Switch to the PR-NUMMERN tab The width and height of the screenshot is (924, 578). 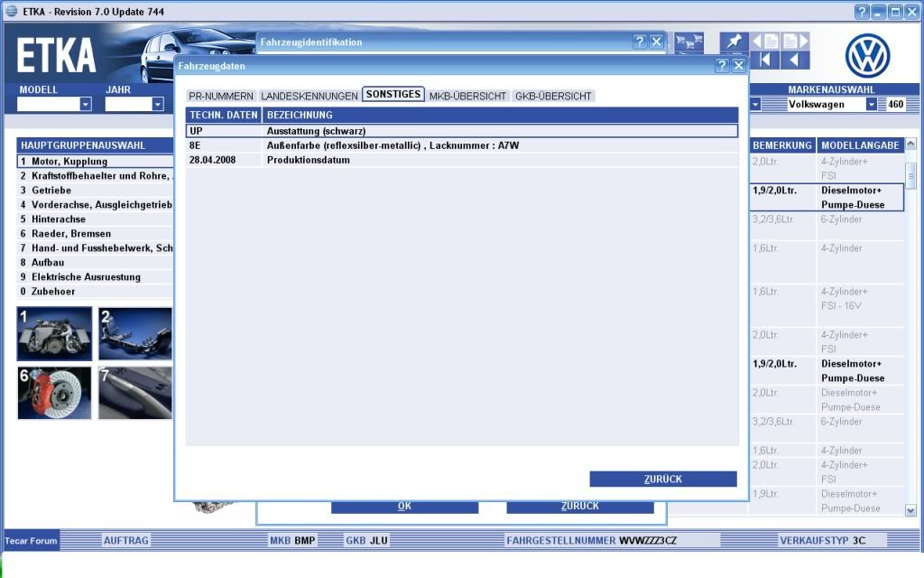(x=221, y=96)
